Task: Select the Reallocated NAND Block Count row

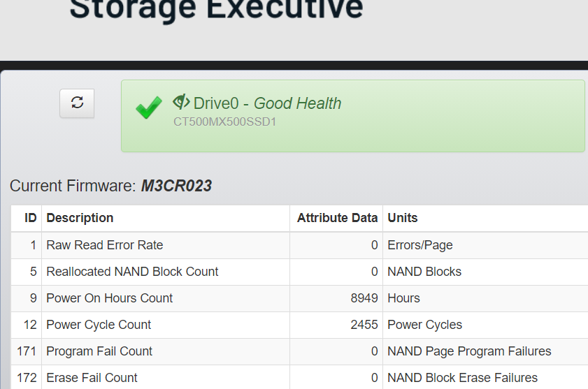Action: (x=299, y=272)
